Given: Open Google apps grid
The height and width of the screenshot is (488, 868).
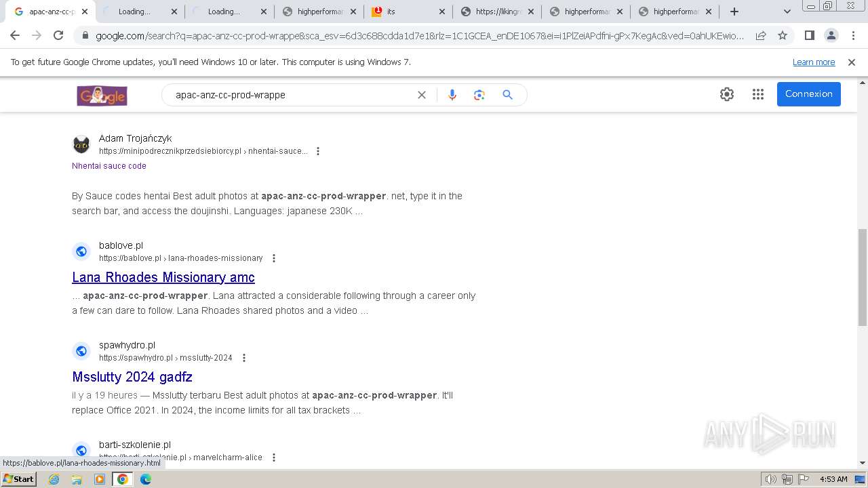Looking at the screenshot, I should pyautogui.click(x=758, y=94).
